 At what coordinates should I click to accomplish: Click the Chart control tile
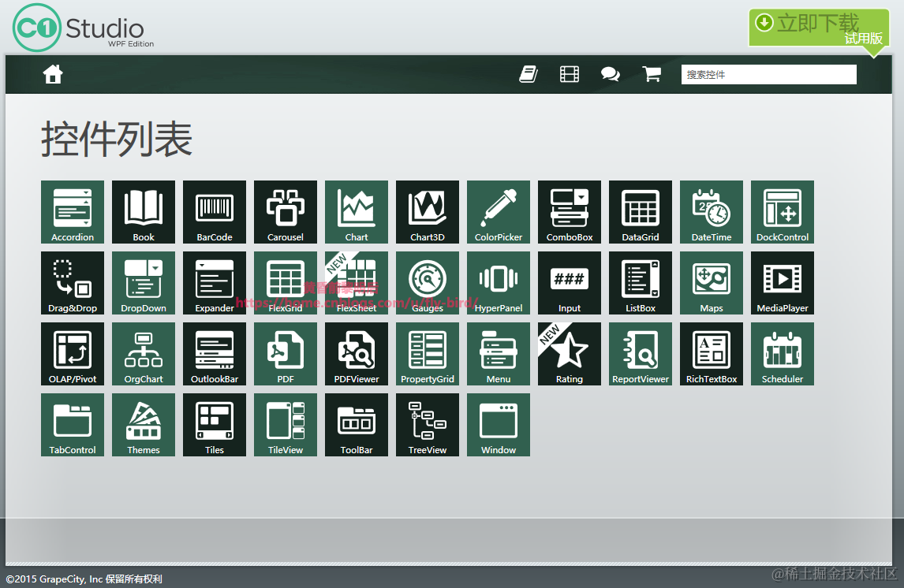point(357,212)
